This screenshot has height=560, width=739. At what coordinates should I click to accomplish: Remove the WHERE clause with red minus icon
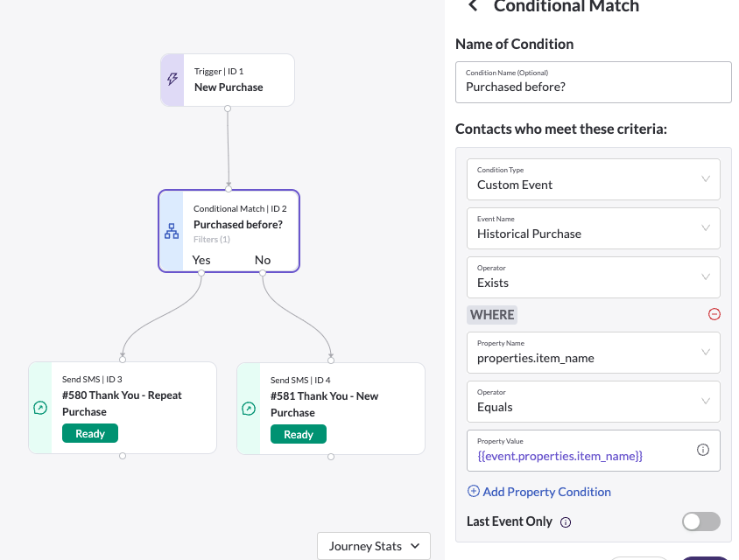pyautogui.click(x=714, y=314)
